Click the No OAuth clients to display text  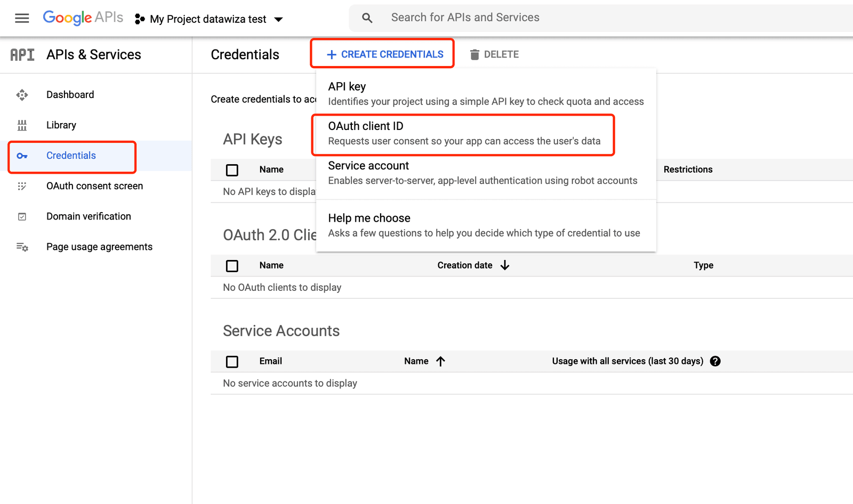click(x=282, y=287)
